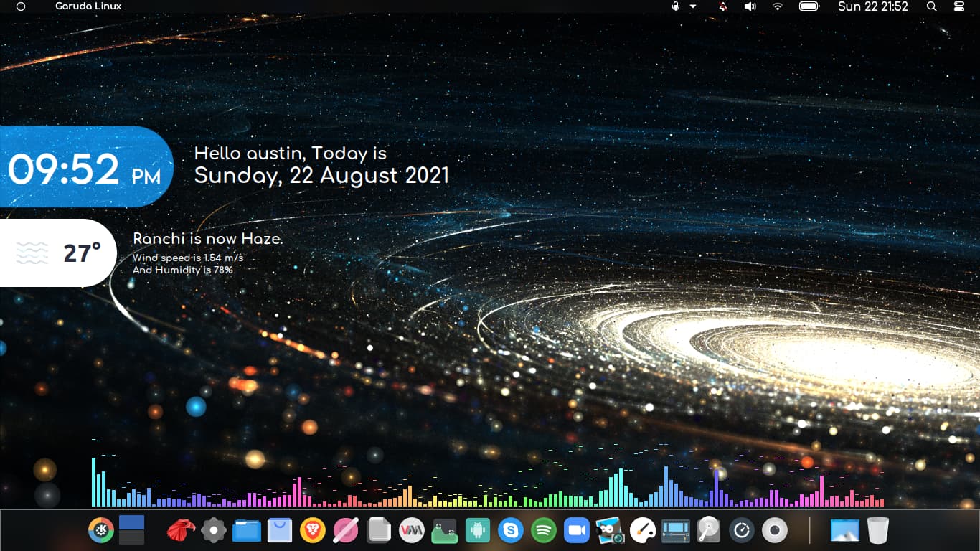Open the control center toggles icon
The width and height of the screenshot is (980, 551).
tap(959, 6)
